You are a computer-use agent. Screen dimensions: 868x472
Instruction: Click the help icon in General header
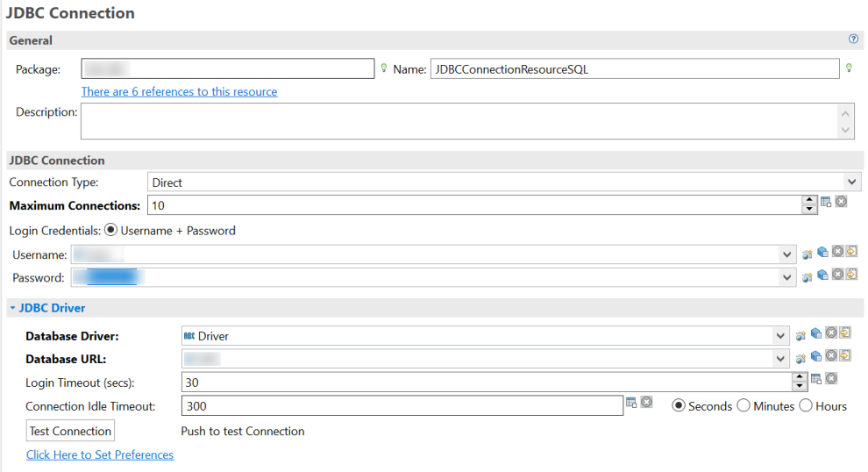coord(853,39)
